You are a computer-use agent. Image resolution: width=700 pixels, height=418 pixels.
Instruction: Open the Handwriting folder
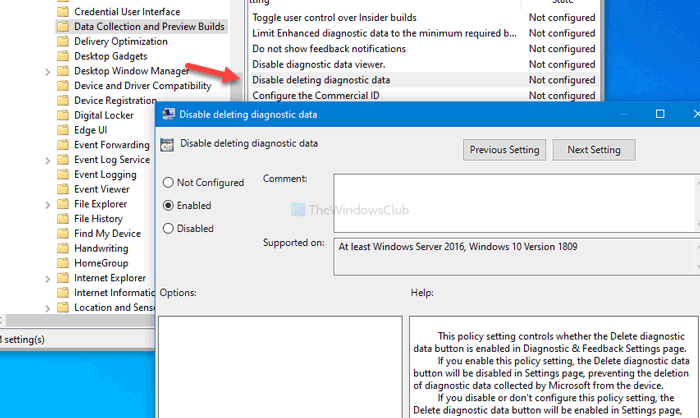[x=101, y=248]
